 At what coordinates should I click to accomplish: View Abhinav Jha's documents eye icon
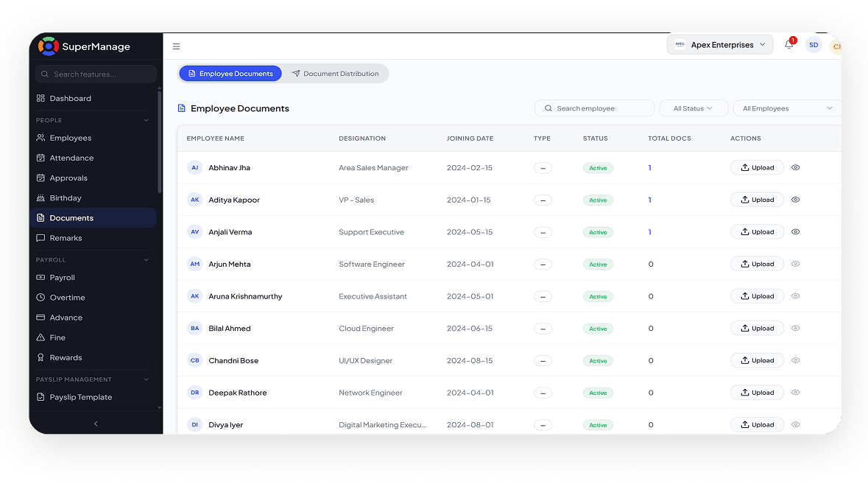[795, 168]
